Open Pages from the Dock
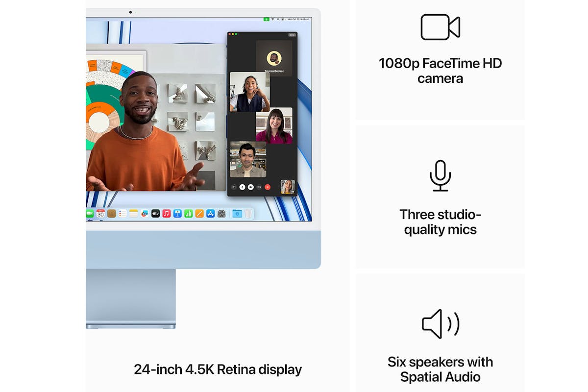 [199, 214]
